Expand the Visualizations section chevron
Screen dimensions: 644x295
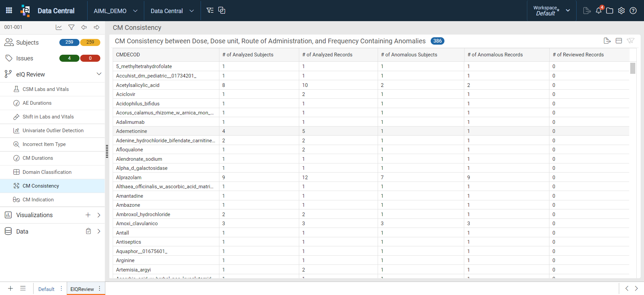point(99,215)
